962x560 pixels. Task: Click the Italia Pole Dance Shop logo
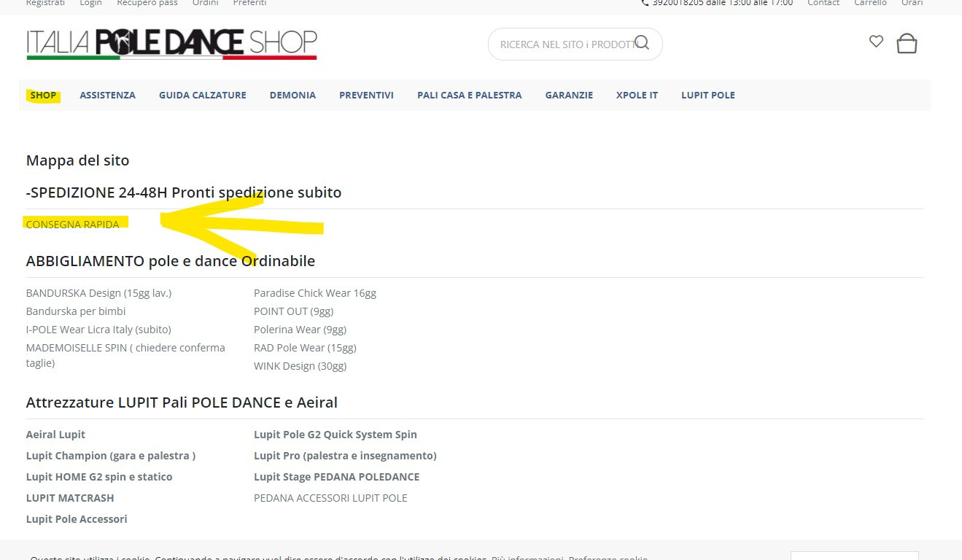171,44
